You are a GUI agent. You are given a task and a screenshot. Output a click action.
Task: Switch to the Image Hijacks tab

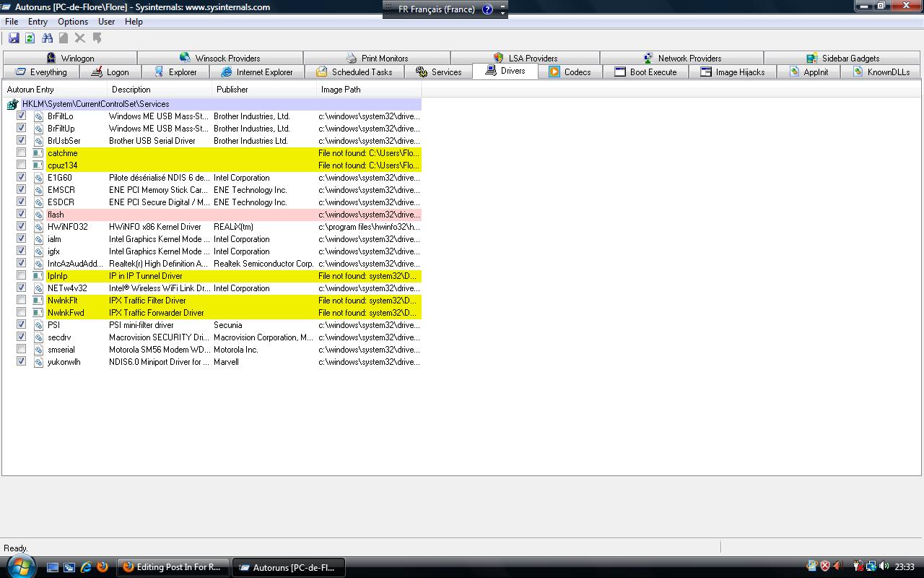tap(733, 72)
